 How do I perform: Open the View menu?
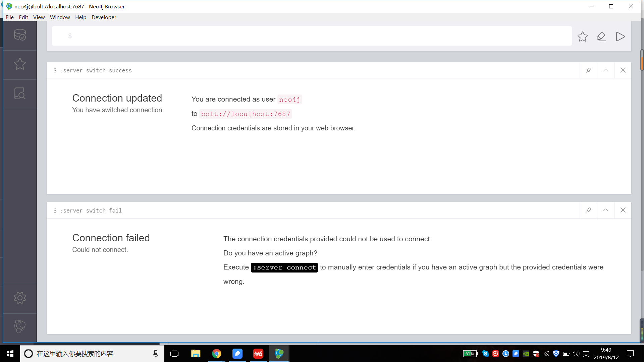(39, 17)
